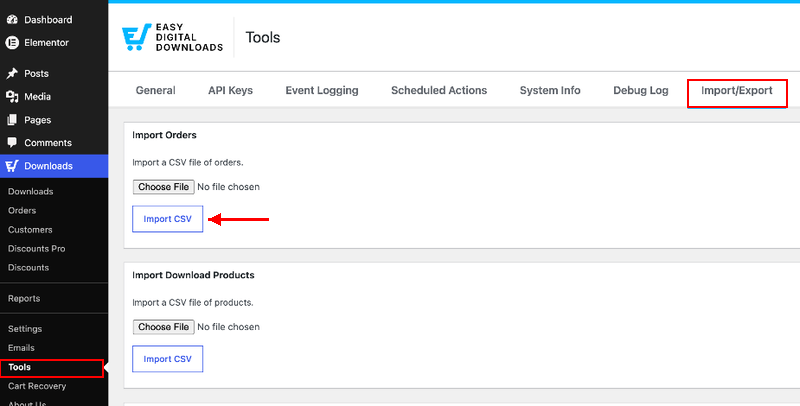Click the Import Download Products heading

click(193, 275)
